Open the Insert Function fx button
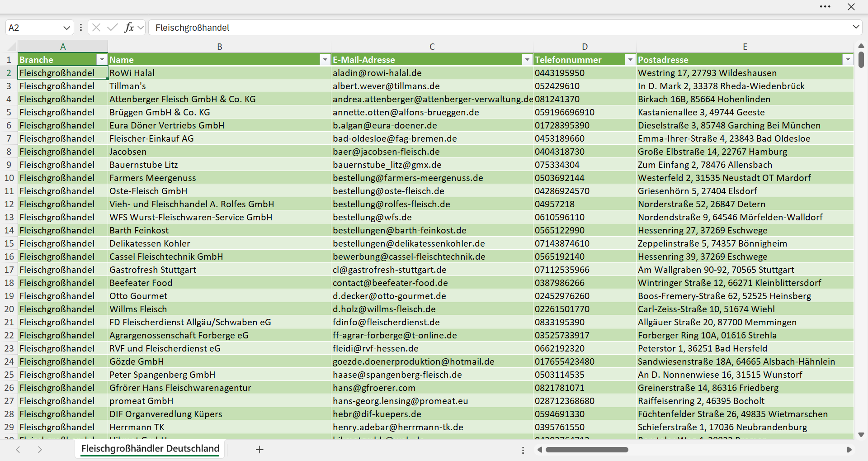Screen dimensions: 868x461 click(129, 28)
